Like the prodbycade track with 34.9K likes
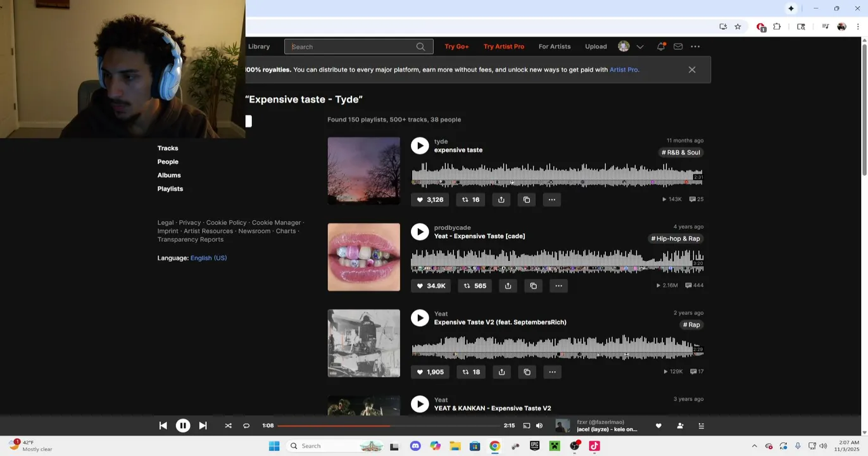 [x=431, y=286]
